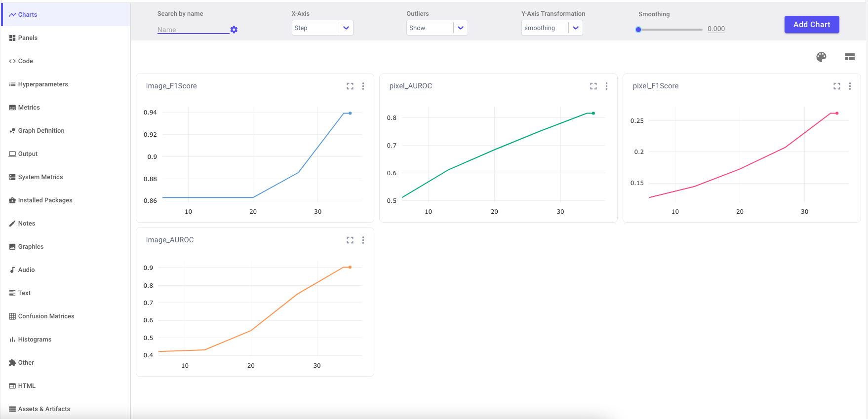
Task: Click the Add Chart button
Action: point(811,25)
